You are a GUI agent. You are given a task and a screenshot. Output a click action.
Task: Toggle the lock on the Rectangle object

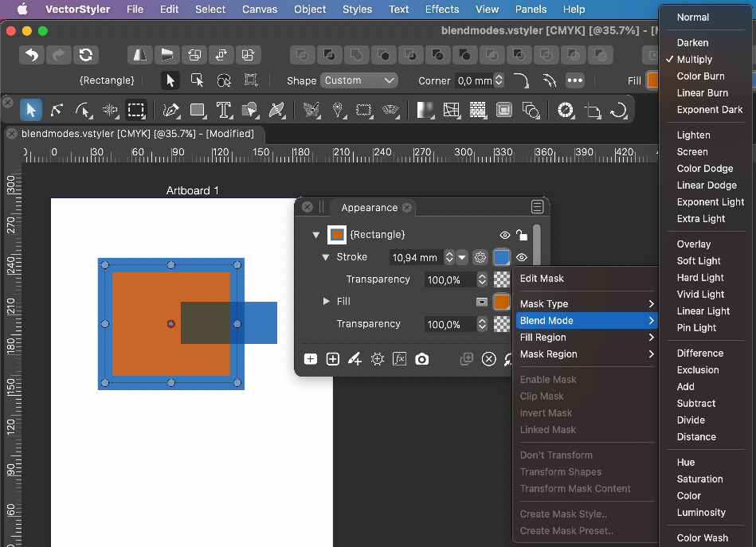click(521, 235)
